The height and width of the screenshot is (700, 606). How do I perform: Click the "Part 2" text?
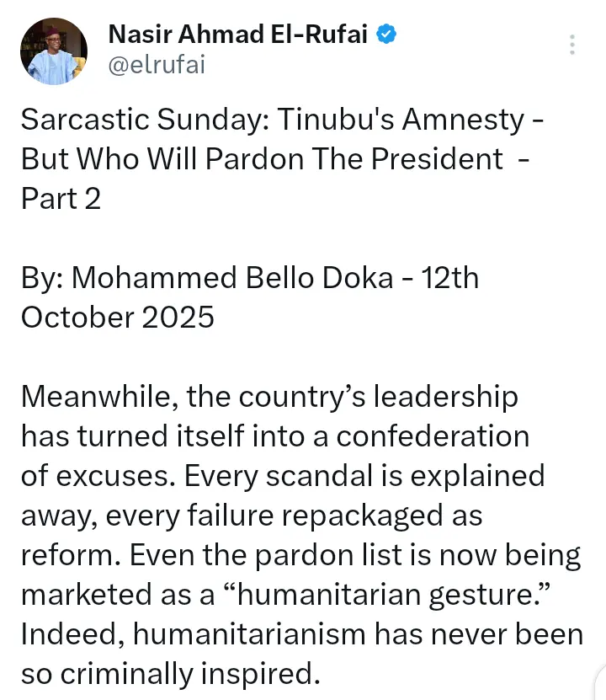[x=61, y=199]
